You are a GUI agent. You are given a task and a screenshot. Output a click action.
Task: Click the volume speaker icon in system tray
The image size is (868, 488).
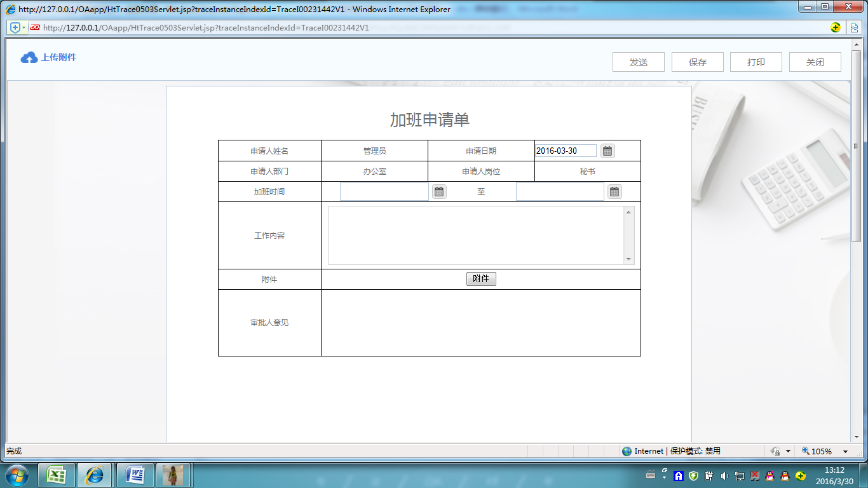[x=724, y=475]
